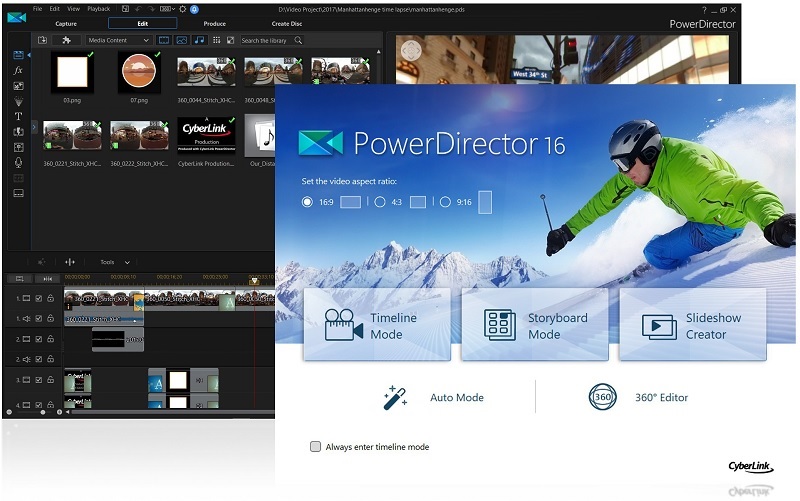Click the save project icon in top bar
The height and width of the screenshot is (501, 800).
point(126,9)
